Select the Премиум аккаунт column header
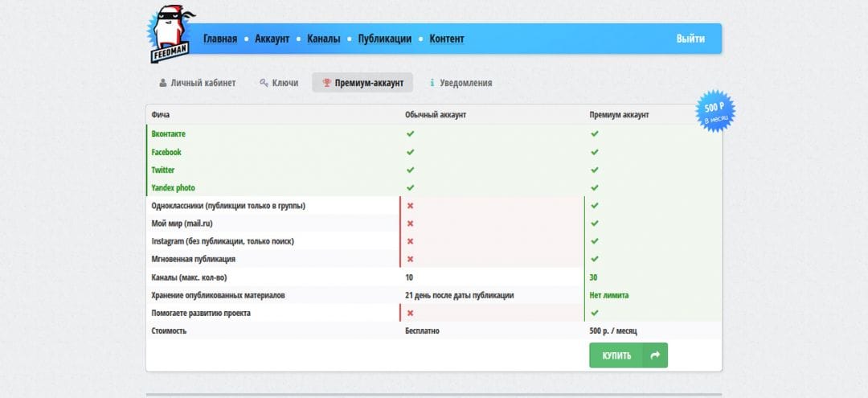 620,115
